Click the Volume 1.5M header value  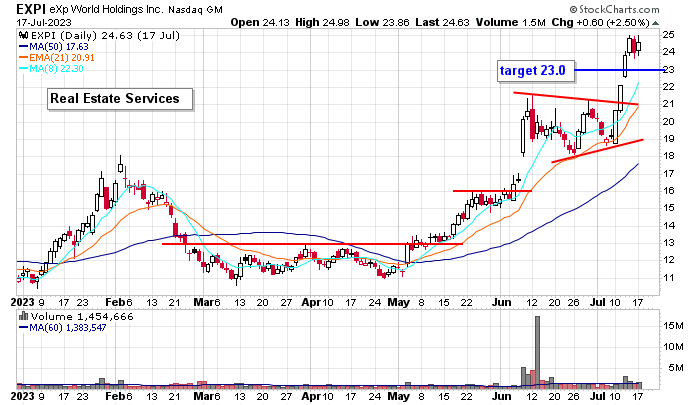point(510,22)
